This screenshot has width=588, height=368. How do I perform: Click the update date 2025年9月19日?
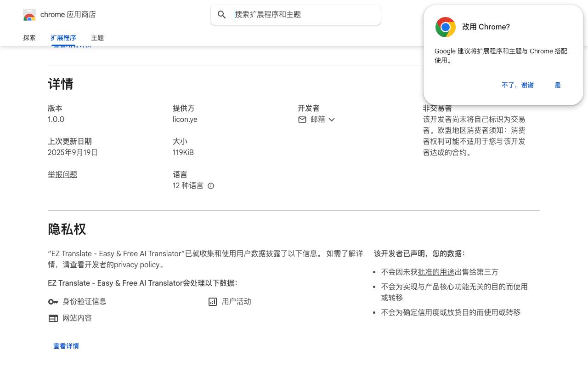pyautogui.click(x=73, y=153)
